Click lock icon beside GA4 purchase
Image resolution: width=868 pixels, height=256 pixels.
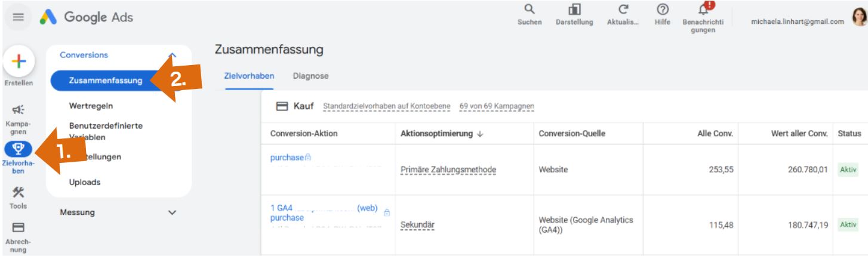pyautogui.click(x=387, y=212)
